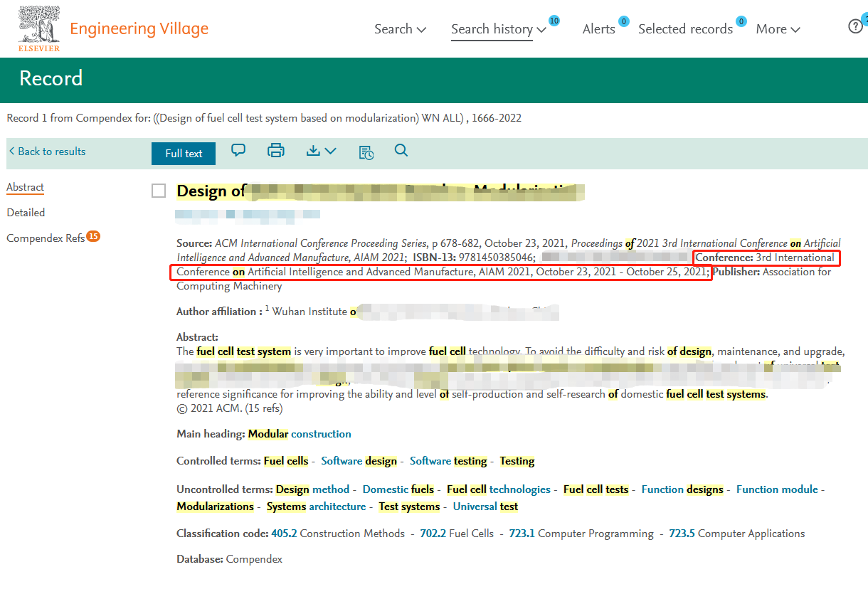868x594 pixels.
Task: Select the Function module term
Action: coord(778,489)
